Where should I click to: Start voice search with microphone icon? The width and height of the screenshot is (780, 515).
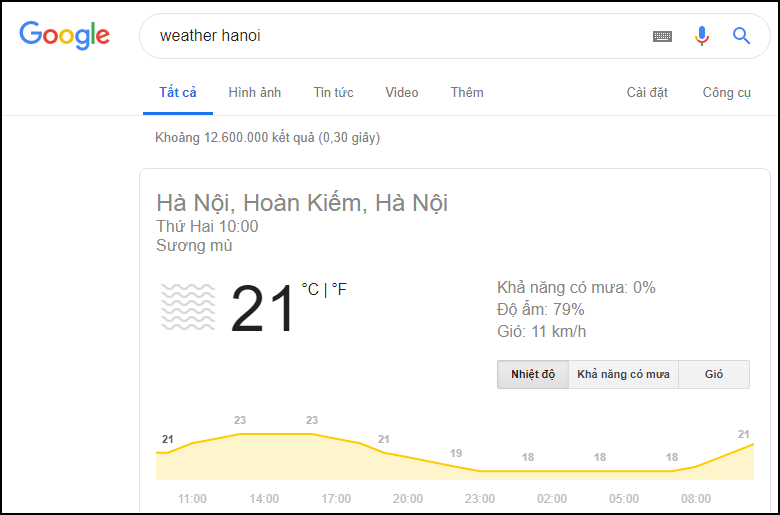(702, 36)
